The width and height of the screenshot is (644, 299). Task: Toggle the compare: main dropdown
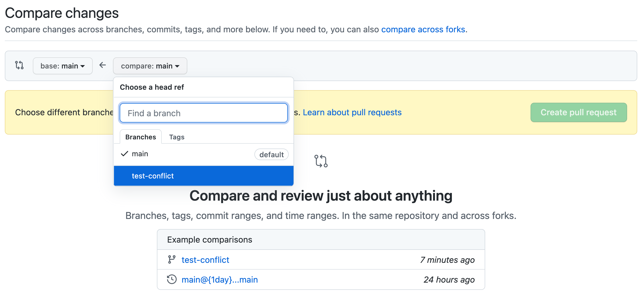point(150,66)
